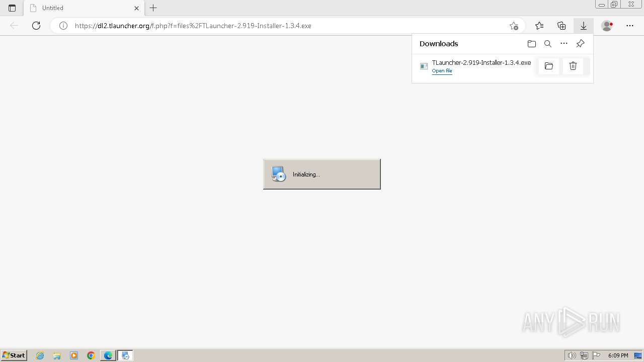The width and height of the screenshot is (644, 362).
Task: View site information icon in address bar
Action: pyautogui.click(x=63, y=26)
